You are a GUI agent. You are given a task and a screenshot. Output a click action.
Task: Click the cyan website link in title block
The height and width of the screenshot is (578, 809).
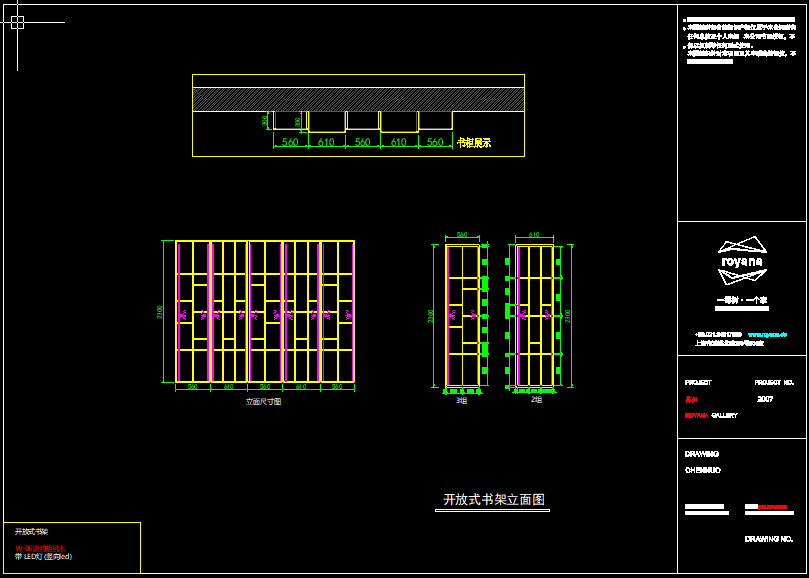[767, 334]
